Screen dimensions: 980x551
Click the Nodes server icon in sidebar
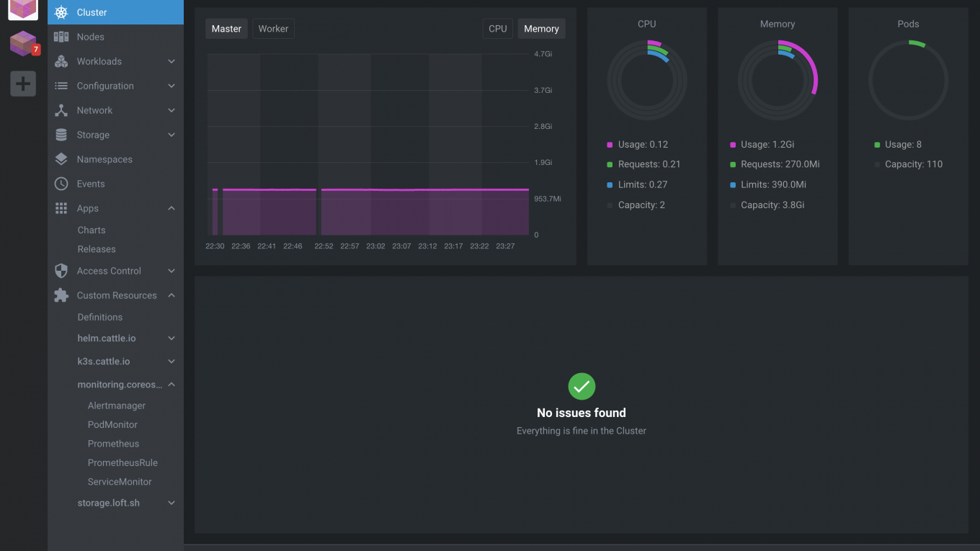click(x=61, y=37)
